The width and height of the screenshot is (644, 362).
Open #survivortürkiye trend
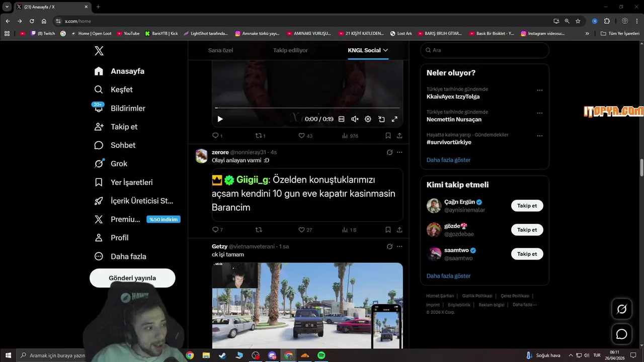click(x=449, y=142)
